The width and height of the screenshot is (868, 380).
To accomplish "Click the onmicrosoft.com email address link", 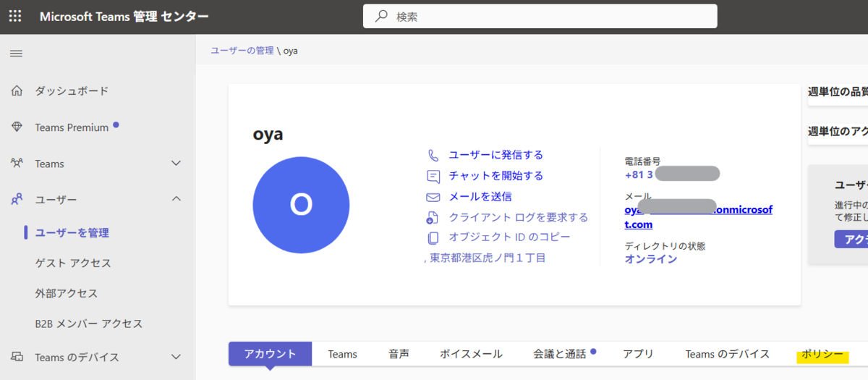I will tap(698, 216).
